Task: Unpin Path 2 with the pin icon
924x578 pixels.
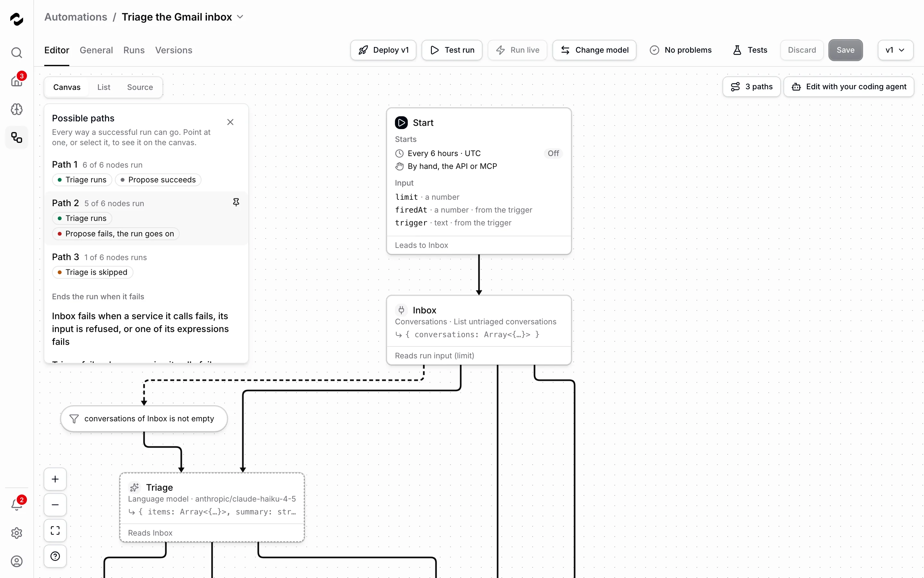Action: pos(236,202)
